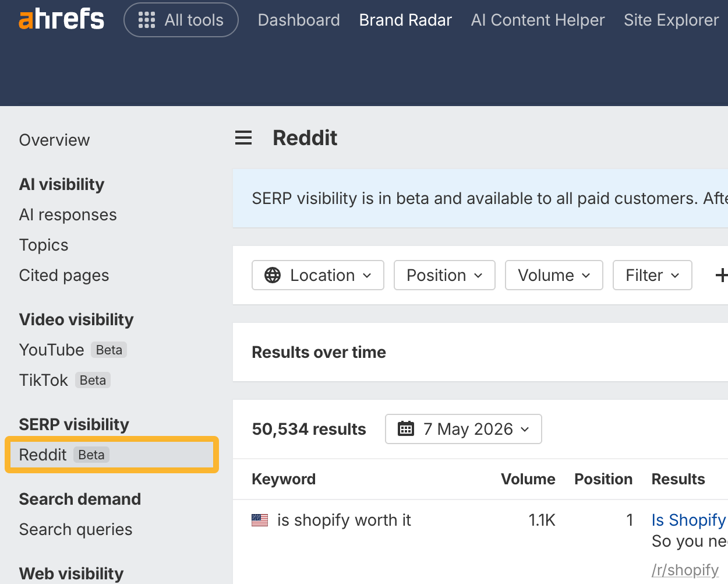Click the SERP visibility beta notice banner

pyautogui.click(x=480, y=198)
